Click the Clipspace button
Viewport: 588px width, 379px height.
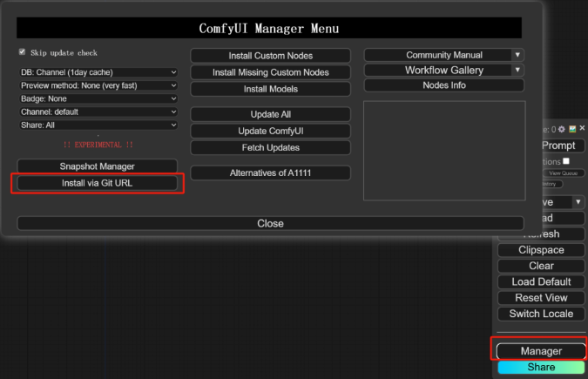tap(541, 250)
